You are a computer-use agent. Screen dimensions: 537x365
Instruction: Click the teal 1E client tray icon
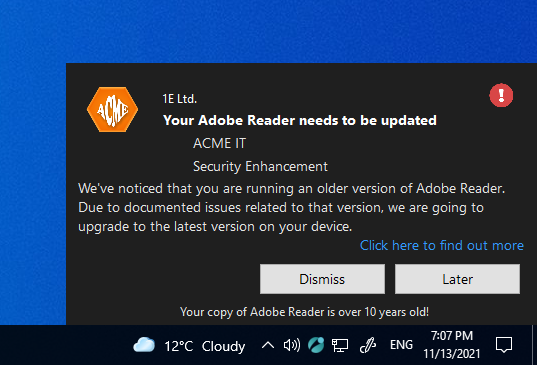[316, 345]
